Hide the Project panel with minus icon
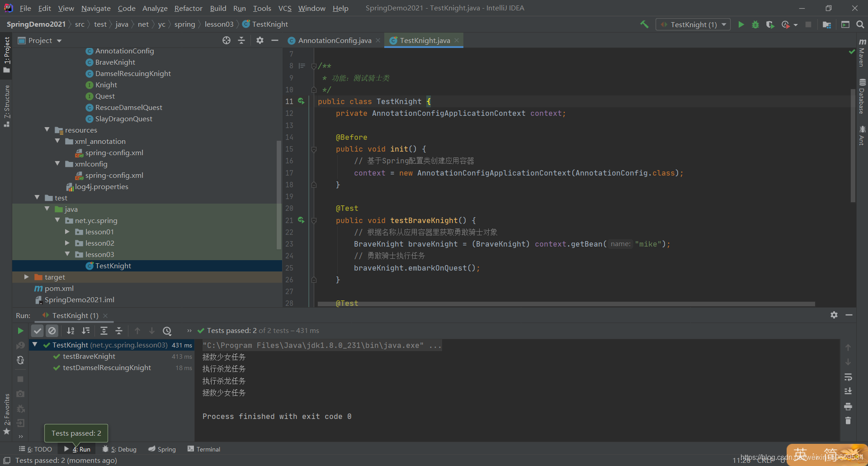 (274, 40)
